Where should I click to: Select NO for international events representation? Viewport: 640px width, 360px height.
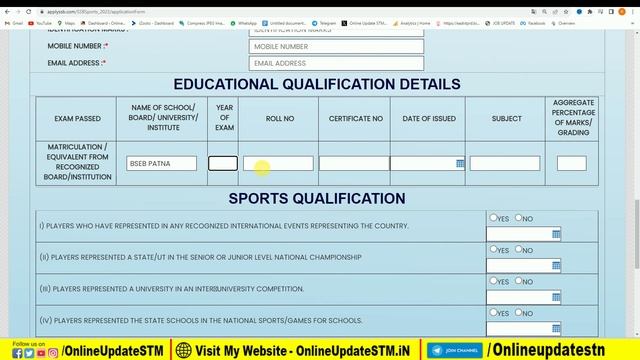(x=518, y=218)
